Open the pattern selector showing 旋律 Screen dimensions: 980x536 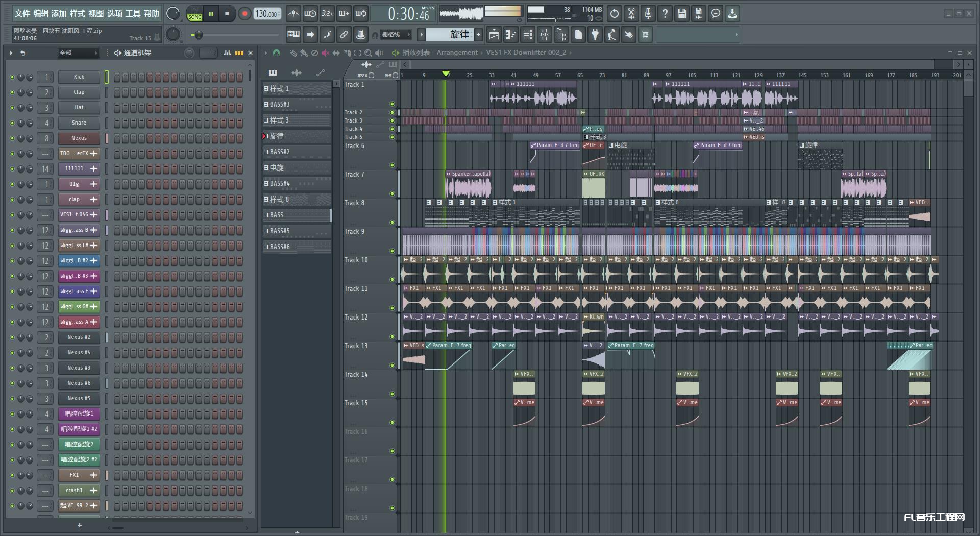[x=450, y=35]
